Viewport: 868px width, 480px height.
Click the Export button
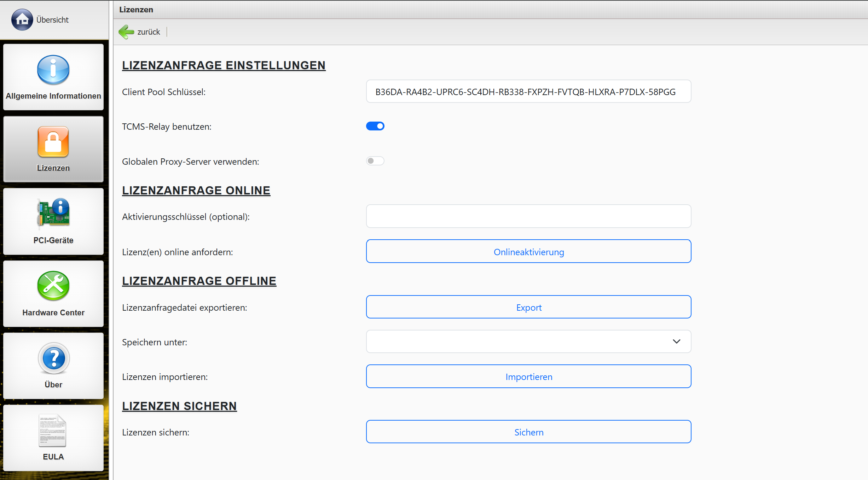pyautogui.click(x=528, y=307)
